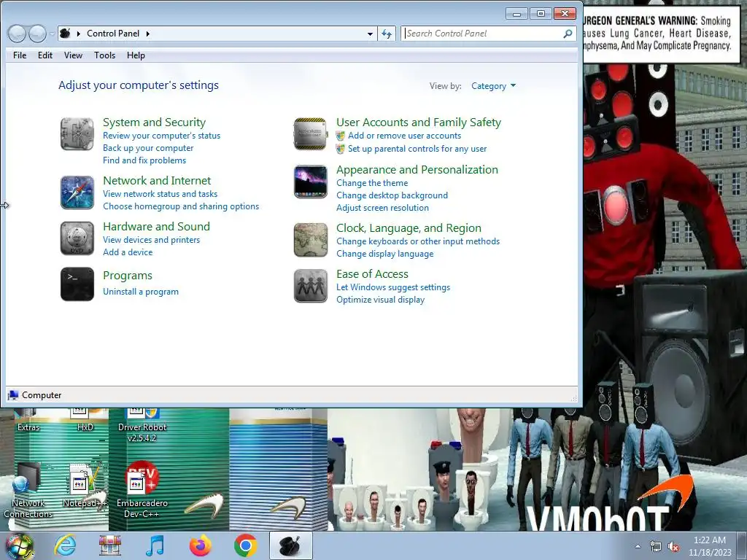
Task: Click Set up parental controls for any user
Action: click(417, 149)
